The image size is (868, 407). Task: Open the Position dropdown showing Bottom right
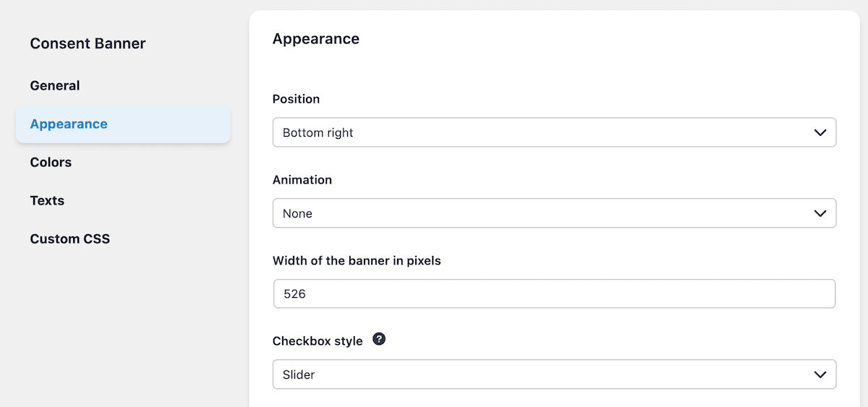[x=554, y=133]
